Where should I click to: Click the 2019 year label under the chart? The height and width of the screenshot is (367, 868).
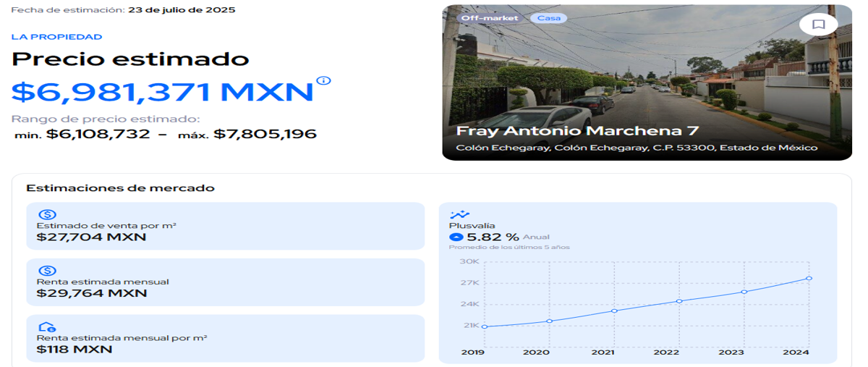[472, 352]
